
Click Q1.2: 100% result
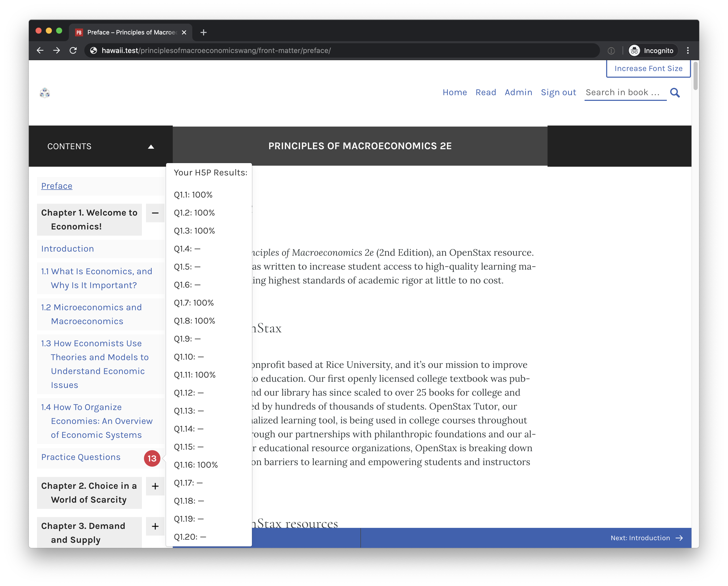[x=194, y=212]
